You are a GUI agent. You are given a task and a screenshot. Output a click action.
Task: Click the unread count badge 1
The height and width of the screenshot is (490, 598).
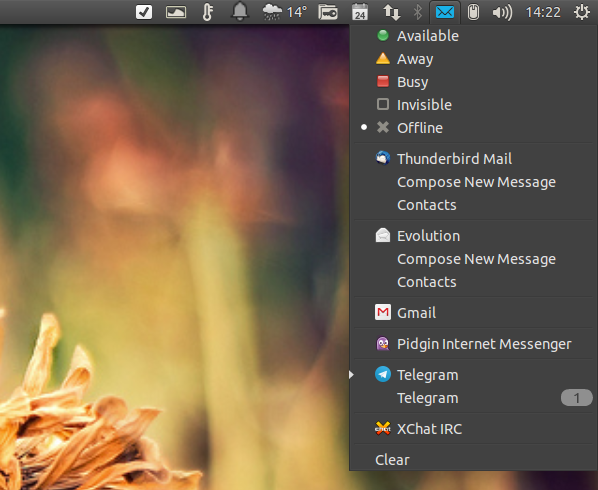576,398
